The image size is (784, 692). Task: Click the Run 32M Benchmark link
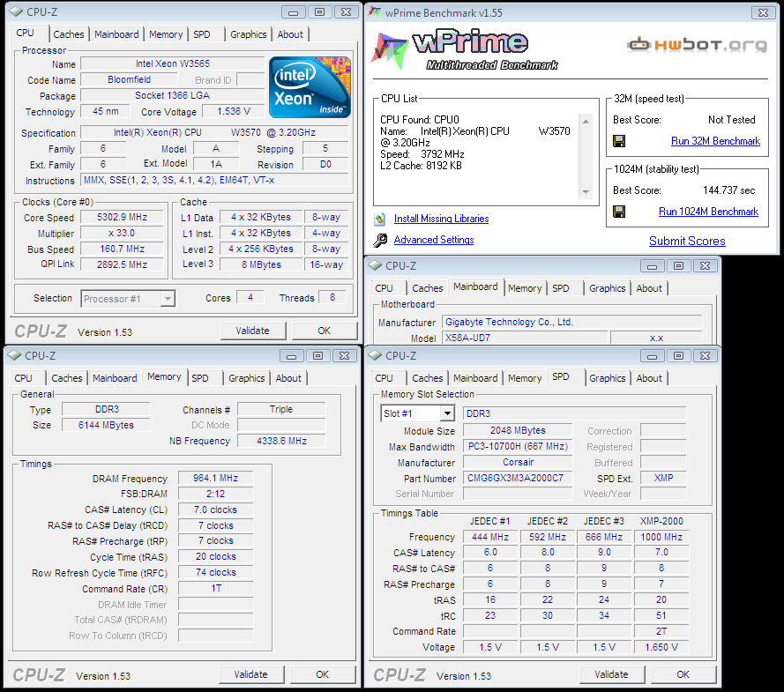[x=714, y=141]
